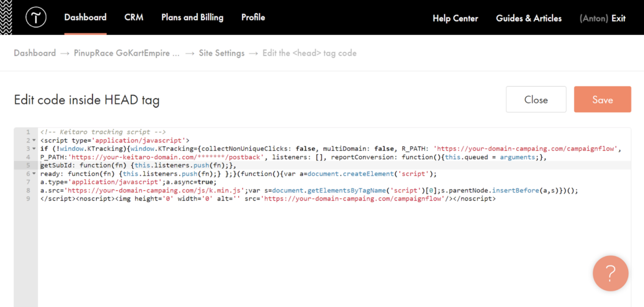Open PinupRace GoKartEmpire breadcrumb
The image size is (644, 307).
(127, 53)
